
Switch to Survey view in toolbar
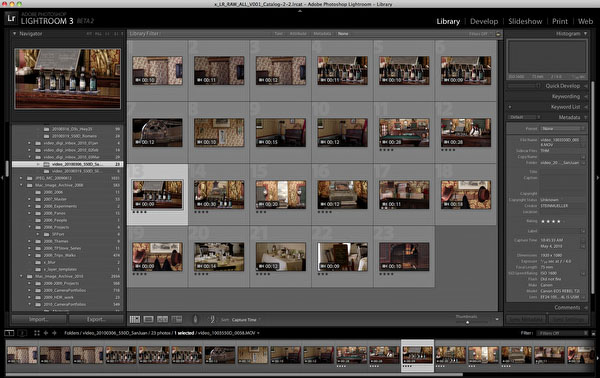click(176, 319)
